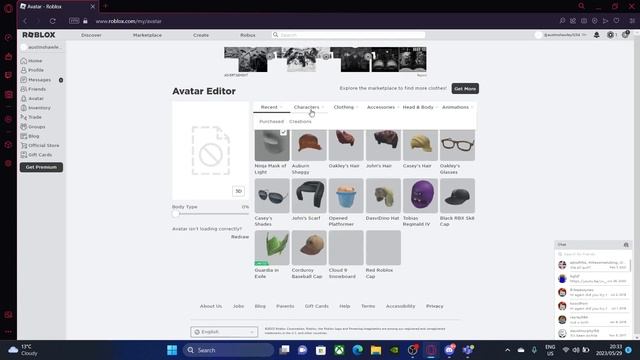
Task: Select Oakley's Glasses thumbnail
Action: point(457,145)
